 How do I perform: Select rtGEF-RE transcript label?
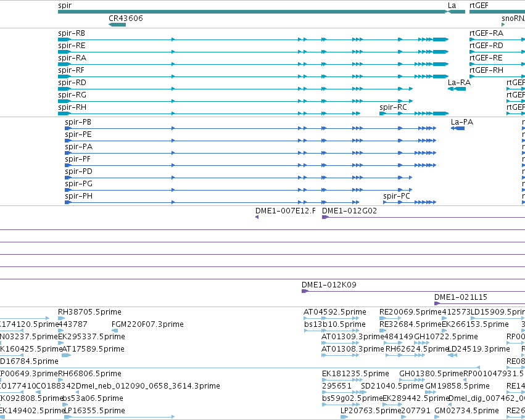(486, 58)
